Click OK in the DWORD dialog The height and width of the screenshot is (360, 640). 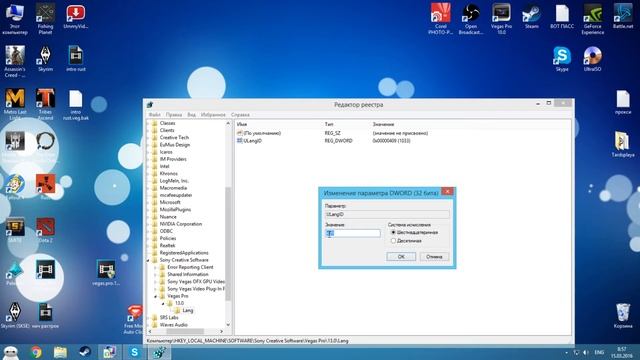pos(401,257)
